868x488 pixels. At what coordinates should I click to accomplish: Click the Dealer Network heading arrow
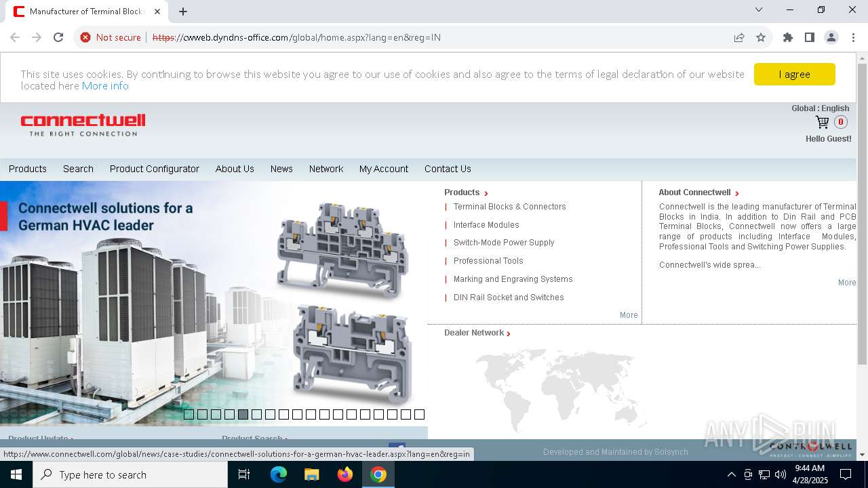click(509, 333)
